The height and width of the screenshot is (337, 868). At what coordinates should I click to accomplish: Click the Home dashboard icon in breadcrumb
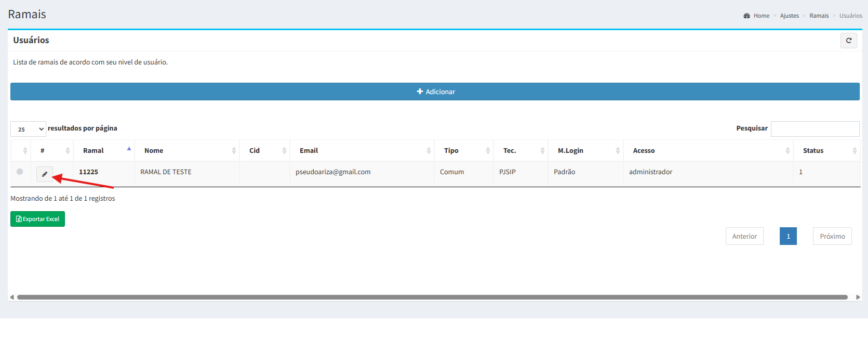pos(746,16)
